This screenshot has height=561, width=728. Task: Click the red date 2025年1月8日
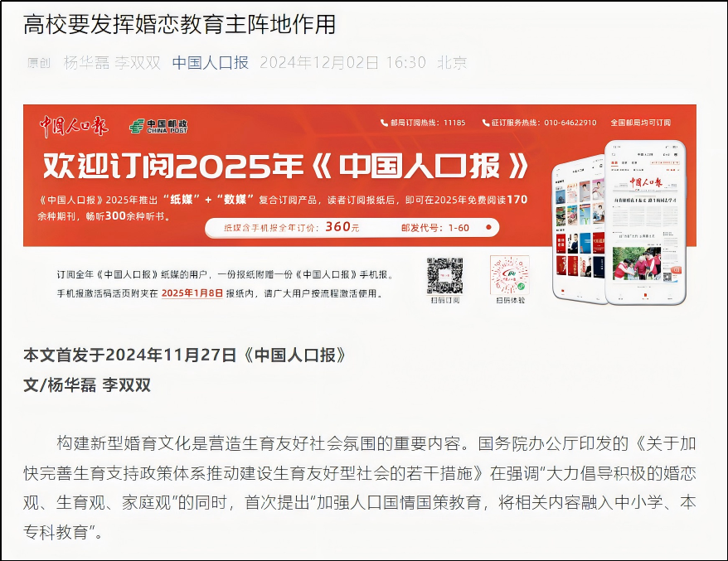(x=192, y=293)
